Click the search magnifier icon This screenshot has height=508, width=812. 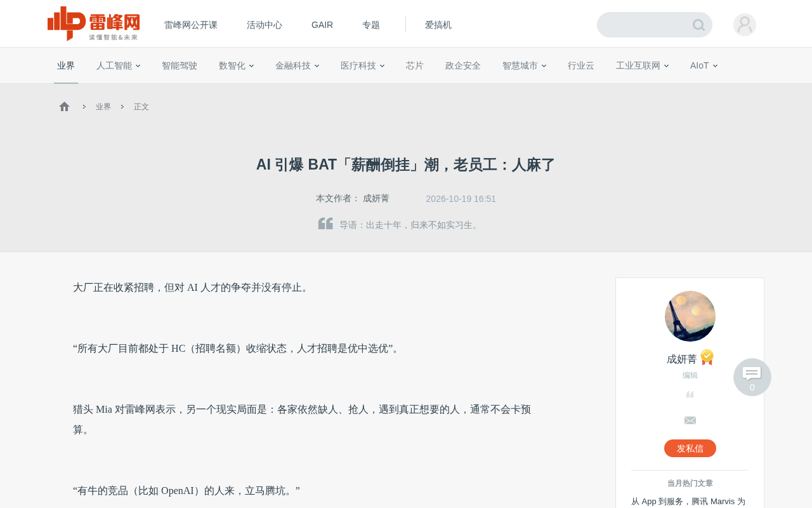(698, 25)
